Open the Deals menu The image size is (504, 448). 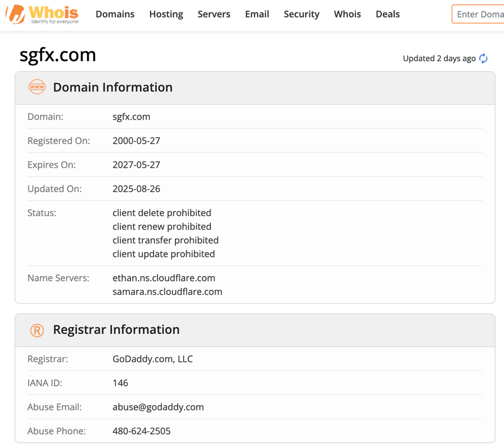387,14
